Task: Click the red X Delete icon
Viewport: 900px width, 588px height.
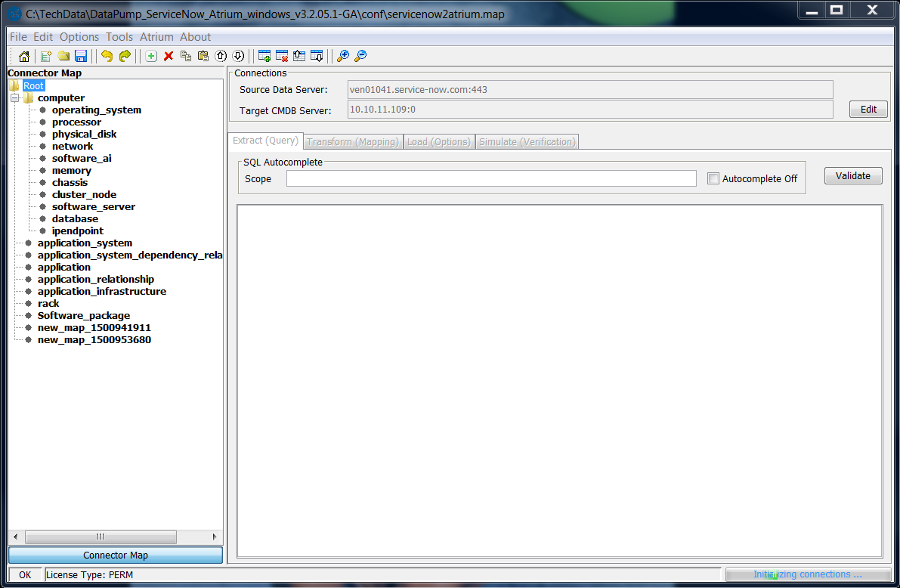Action: point(169,56)
